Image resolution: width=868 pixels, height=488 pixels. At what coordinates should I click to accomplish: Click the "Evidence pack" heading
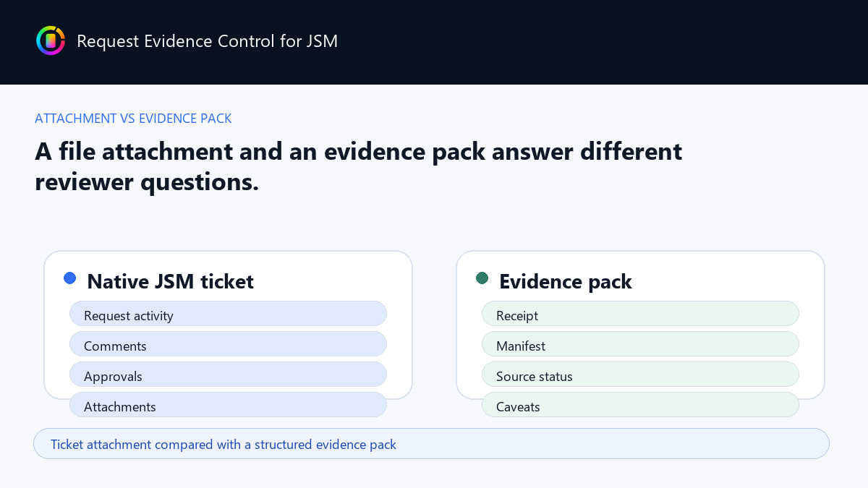point(566,281)
